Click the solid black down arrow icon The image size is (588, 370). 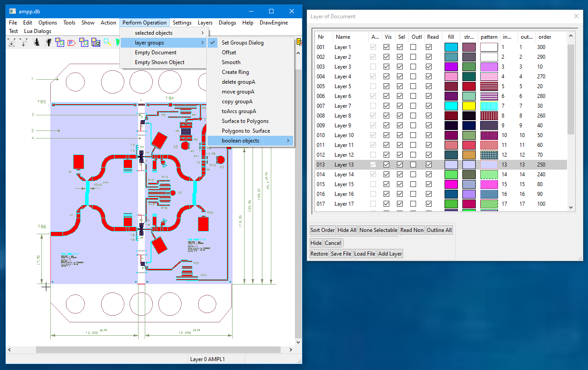(x=36, y=42)
